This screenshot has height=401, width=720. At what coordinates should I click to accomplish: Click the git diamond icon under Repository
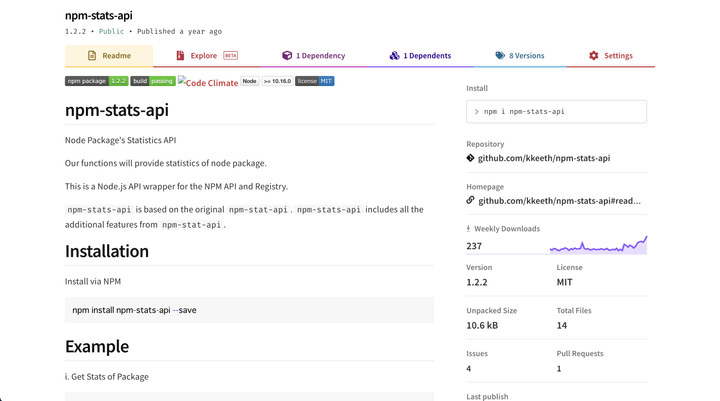point(471,158)
